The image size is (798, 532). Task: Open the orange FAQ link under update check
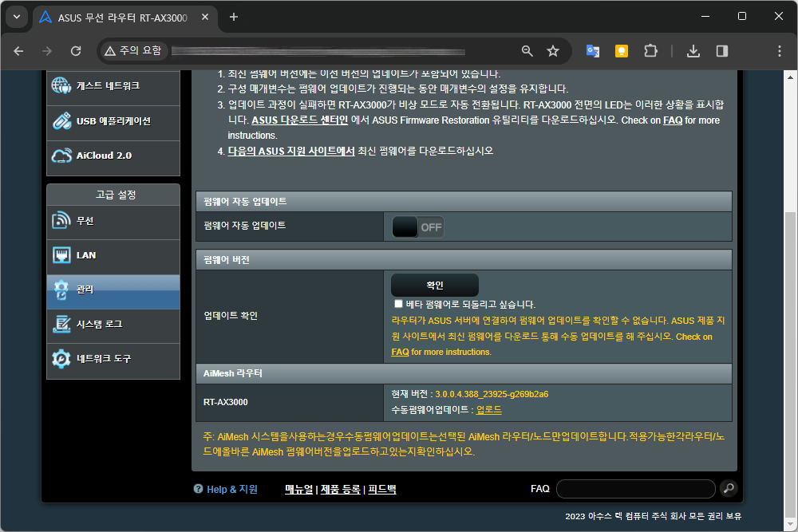[400, 352]
